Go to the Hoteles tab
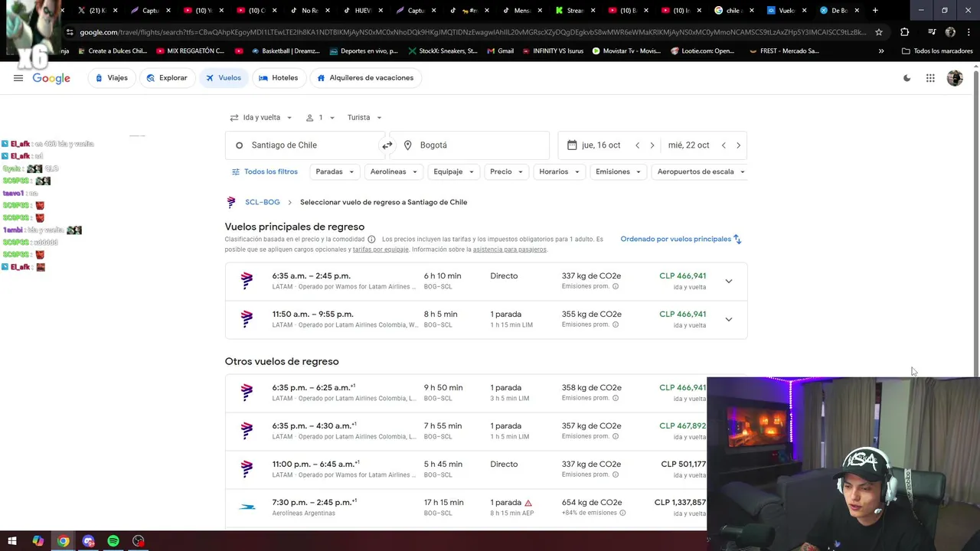This screenshot has width=980, height=551. tap(278, 78)
